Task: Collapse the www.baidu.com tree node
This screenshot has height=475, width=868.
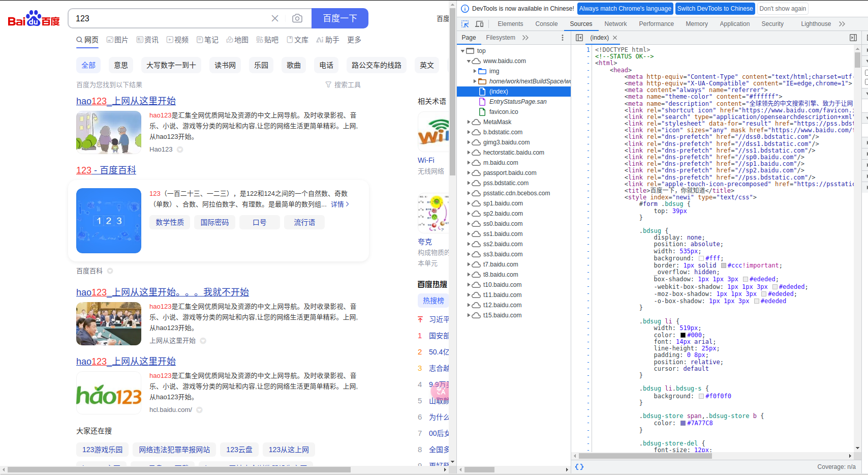Action: (469, 61)
